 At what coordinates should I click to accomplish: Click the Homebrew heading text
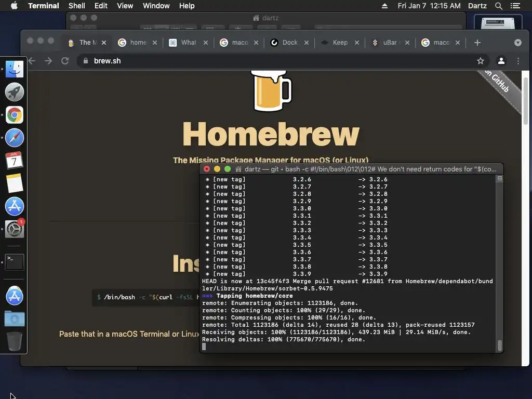[x=271, y=135]
